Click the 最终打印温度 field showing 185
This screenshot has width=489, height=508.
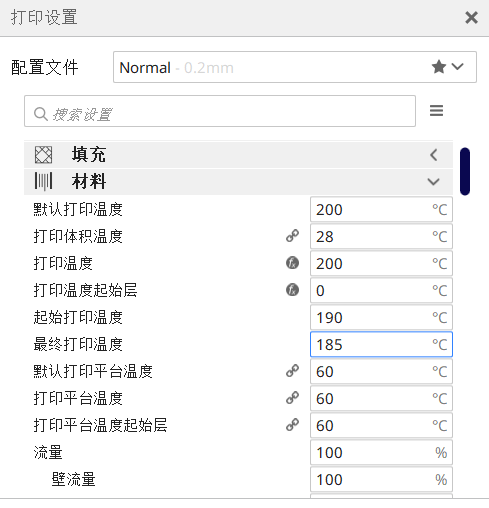coord(381,344)
